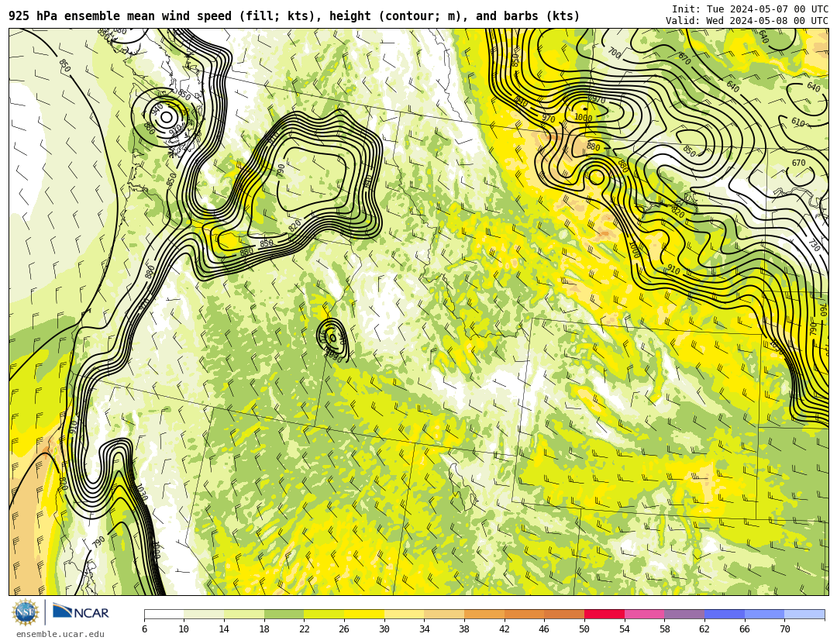
Task: Click the NSF round logo
Action: pos(26,612)
